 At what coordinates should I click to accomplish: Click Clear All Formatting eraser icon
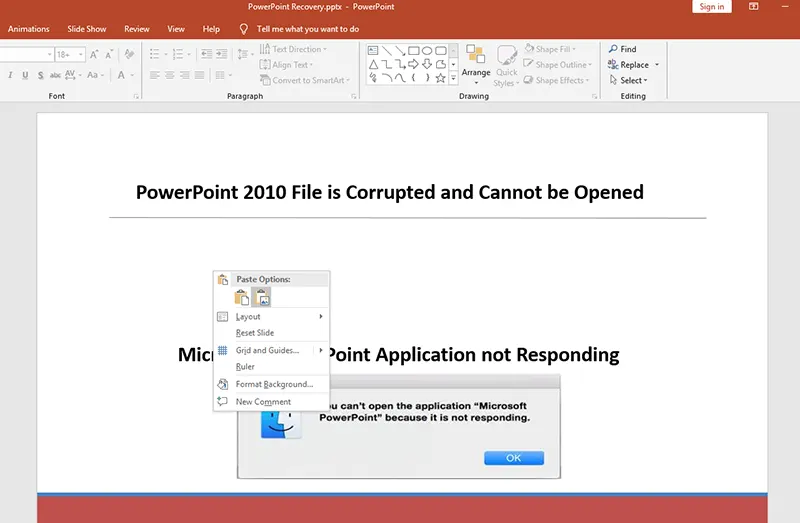(129, 54)
